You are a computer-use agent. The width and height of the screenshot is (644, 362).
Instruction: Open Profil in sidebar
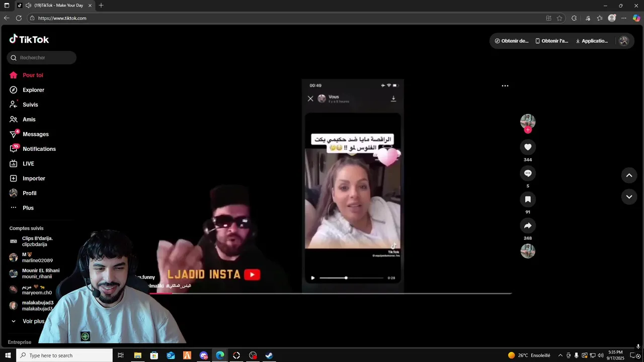click(x=23, y=193)
